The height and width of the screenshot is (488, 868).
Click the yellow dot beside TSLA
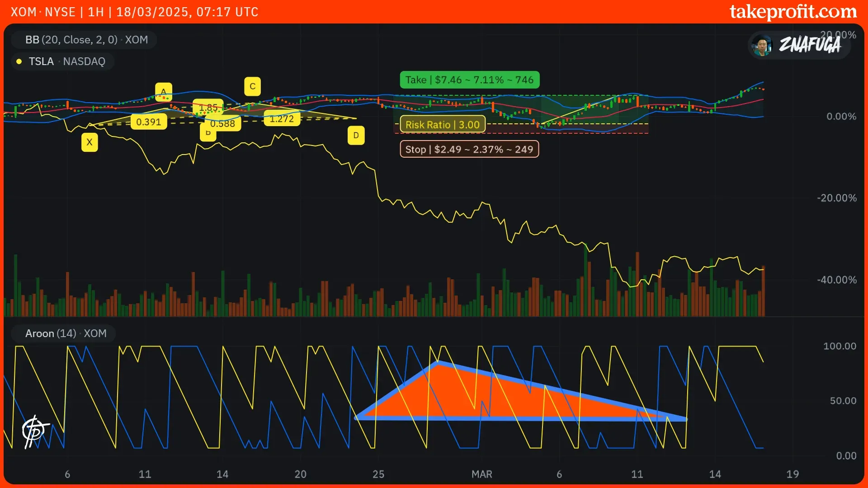point(19,61)
